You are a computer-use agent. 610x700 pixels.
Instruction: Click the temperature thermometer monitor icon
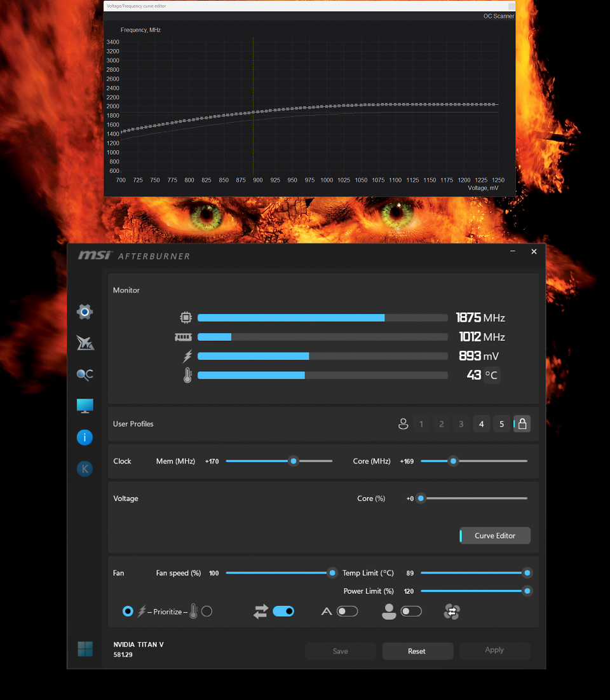(x=187, y=375)
